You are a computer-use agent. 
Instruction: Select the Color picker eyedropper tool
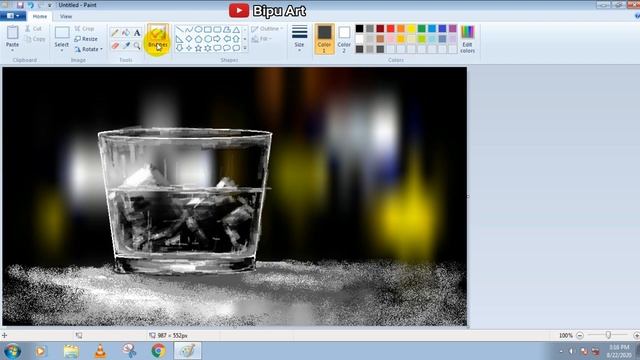pos(126,46)
